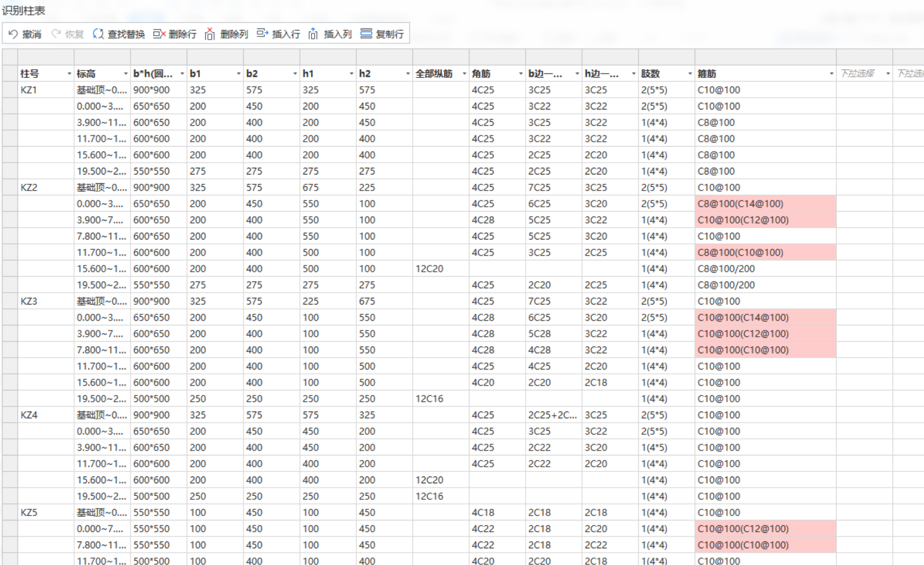Click the row header beside KZ1
The height and width of the screenshot is (565, 924).
point(10,90)
